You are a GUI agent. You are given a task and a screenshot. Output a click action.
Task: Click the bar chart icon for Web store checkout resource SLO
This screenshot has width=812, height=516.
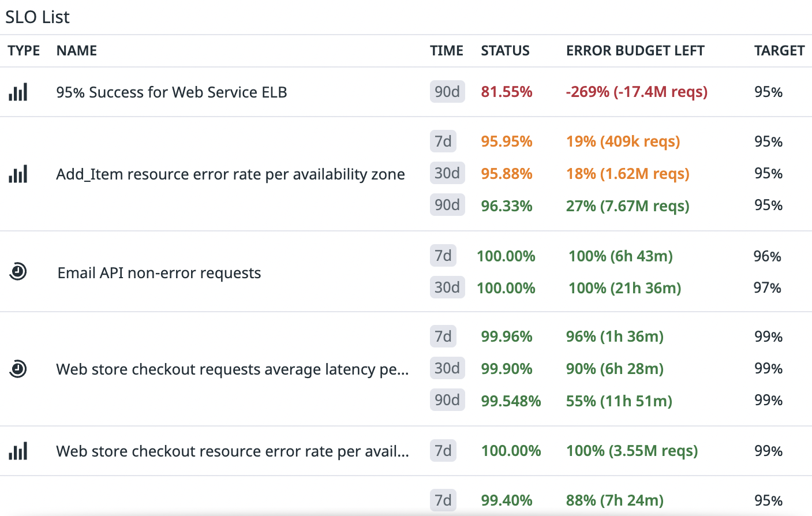(x=17, y=451)
